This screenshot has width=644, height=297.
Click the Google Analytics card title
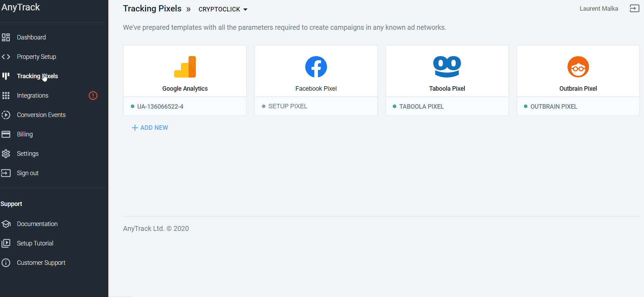pos(185,89)
